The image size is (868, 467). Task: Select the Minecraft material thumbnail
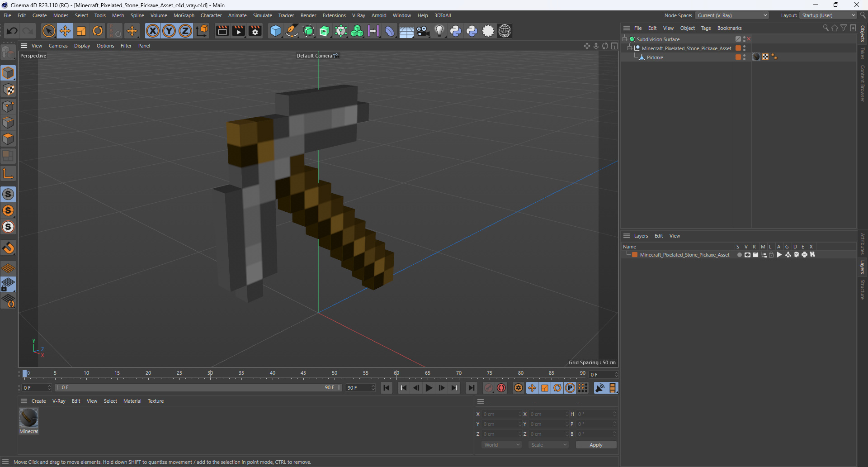(x=28, y=418)
